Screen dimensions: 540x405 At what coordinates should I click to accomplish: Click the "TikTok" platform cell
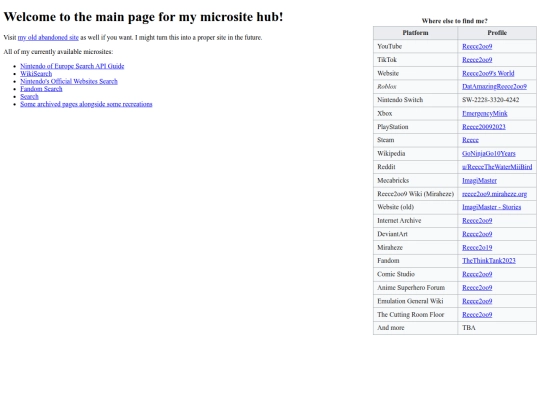pyautogui.click(x=415, y=60)
